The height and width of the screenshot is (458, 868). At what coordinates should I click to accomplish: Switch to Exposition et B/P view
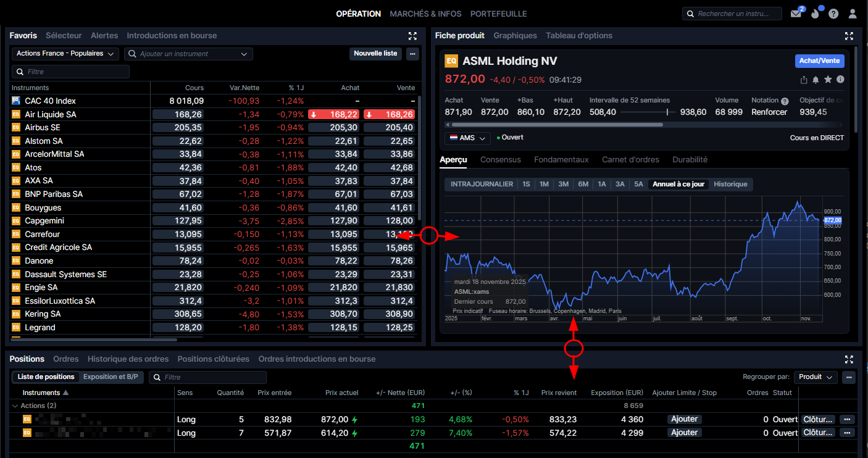pyautogui.click(x=111, y=377)
